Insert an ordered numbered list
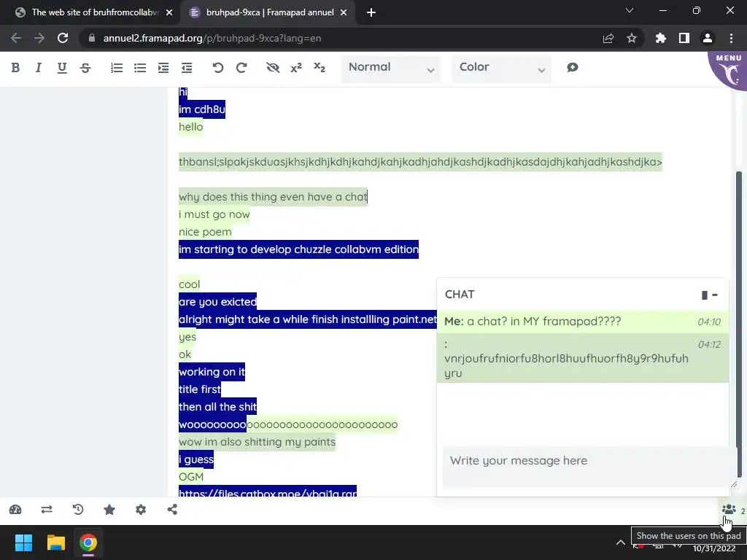Screen dimensions: 747x560 pos(117,68)
